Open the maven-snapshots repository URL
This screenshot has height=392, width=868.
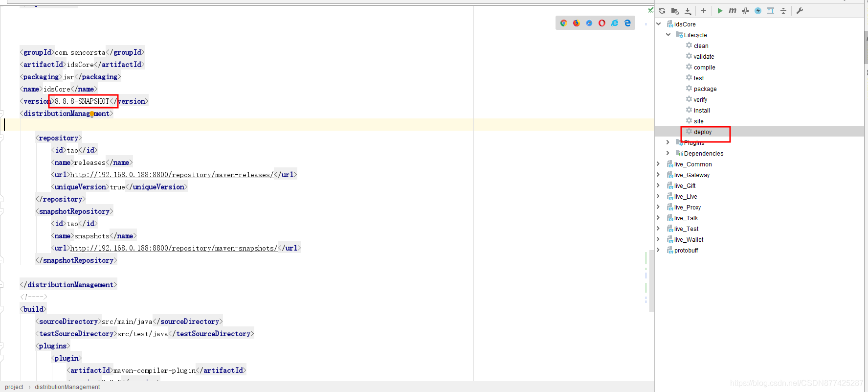tap(174, 248)
